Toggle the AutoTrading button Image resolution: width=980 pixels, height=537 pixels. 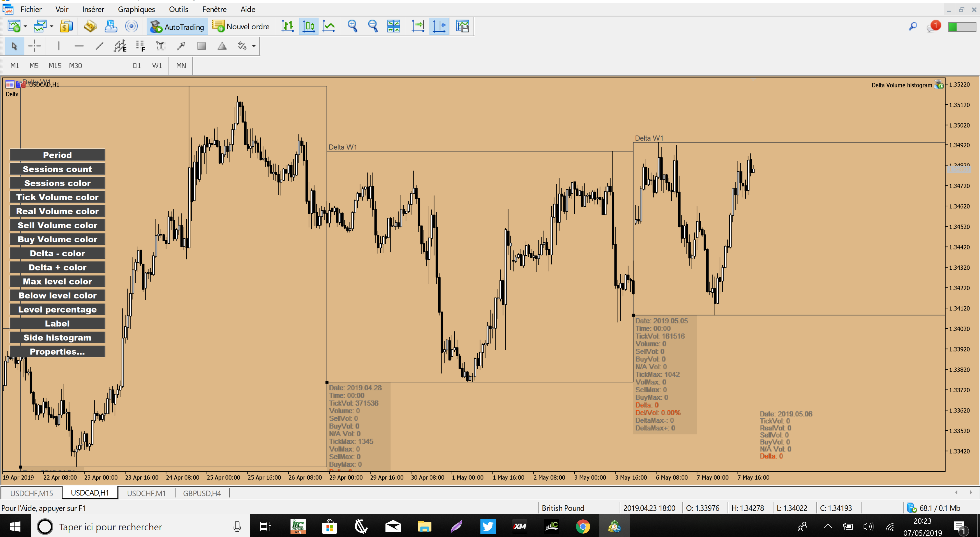pos(177,27)
